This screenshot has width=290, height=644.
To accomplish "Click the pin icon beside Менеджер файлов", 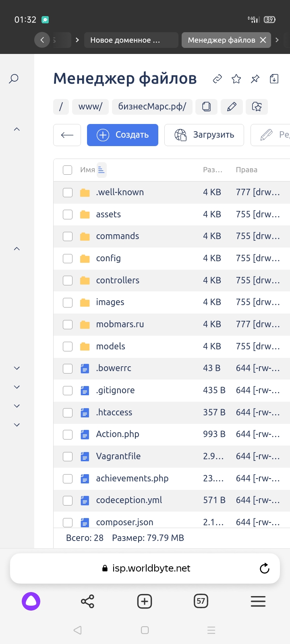I will (255, 79).
